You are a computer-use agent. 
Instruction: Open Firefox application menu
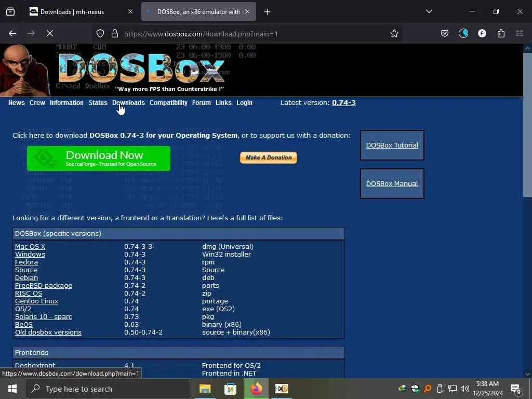520,33
